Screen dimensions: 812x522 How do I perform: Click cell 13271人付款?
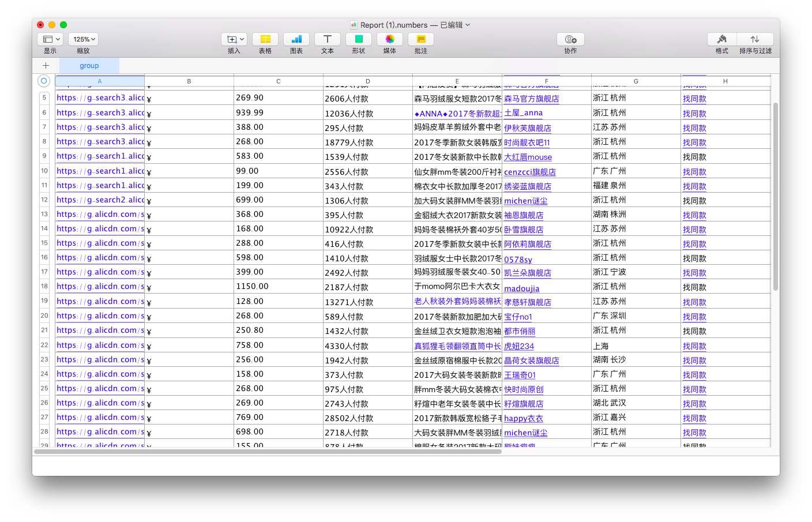368,301
